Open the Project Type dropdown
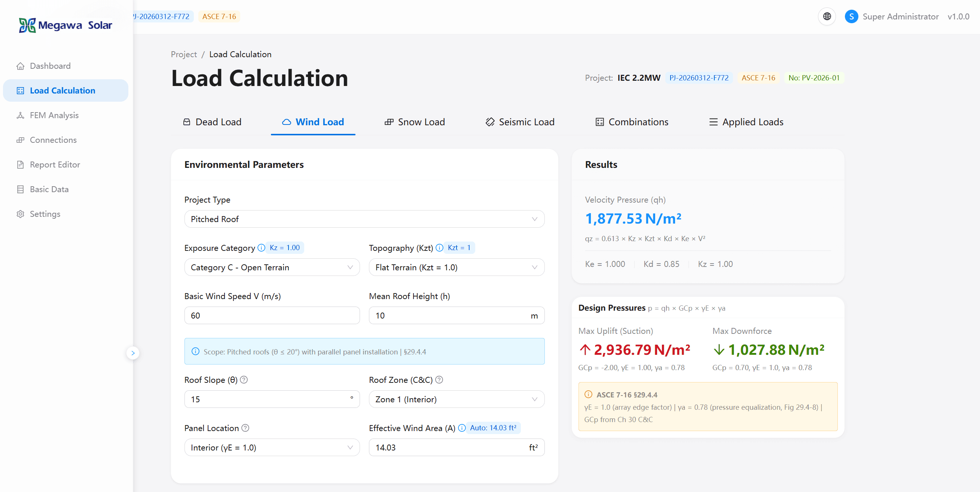Screen dimensions: 980x492 [x=364, y=219]
